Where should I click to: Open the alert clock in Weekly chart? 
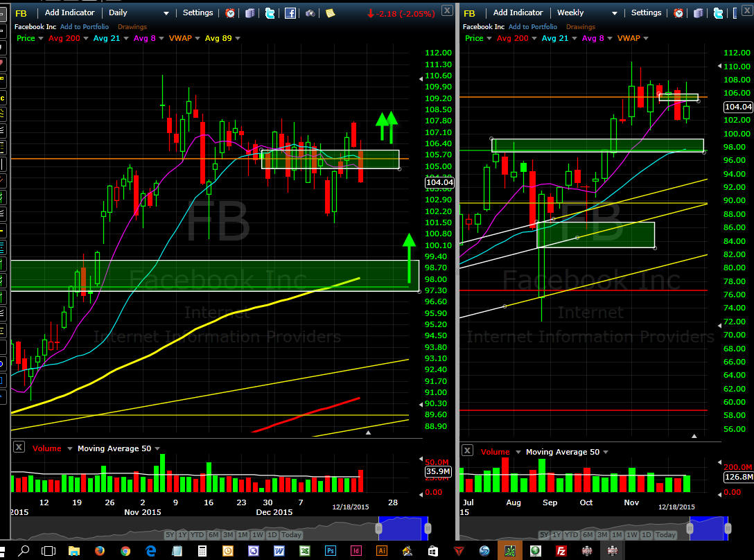pos(678,13)
